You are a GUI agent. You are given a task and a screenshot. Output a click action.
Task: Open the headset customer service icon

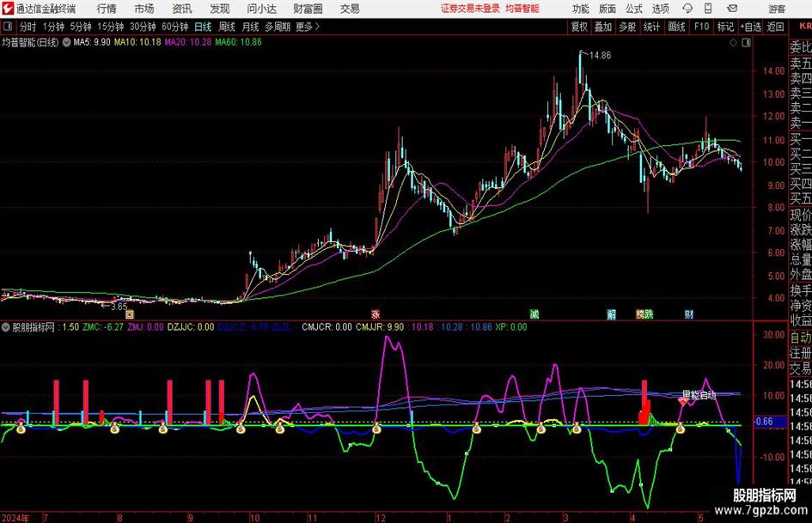(687, 9)
